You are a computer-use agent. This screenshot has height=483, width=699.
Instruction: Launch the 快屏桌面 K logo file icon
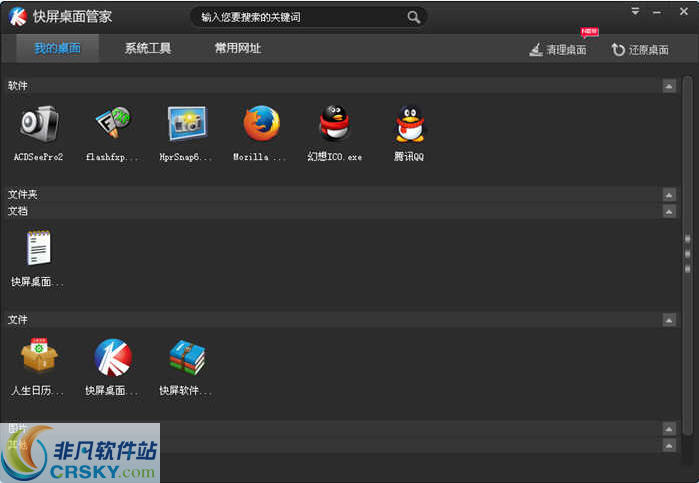pos(113,357)
